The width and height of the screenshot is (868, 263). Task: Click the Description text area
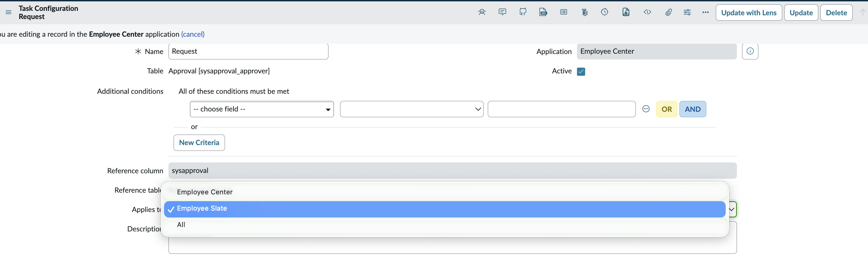point(452,245)
